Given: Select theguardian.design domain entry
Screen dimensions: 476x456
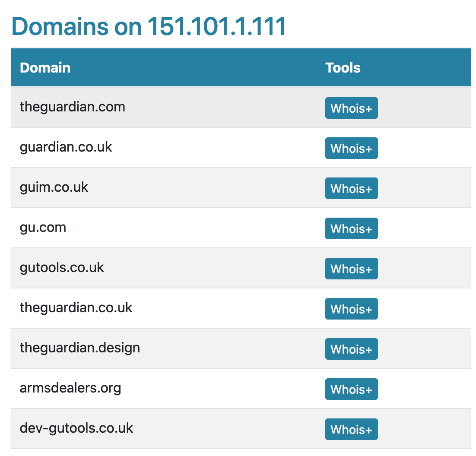Looking at the screenshot, I should 80,348.
